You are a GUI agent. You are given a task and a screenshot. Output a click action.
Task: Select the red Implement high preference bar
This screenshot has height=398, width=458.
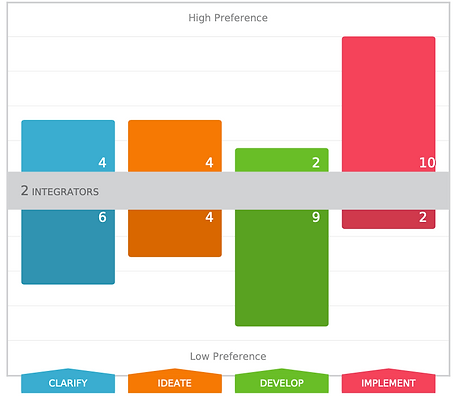tap(388, 104)
